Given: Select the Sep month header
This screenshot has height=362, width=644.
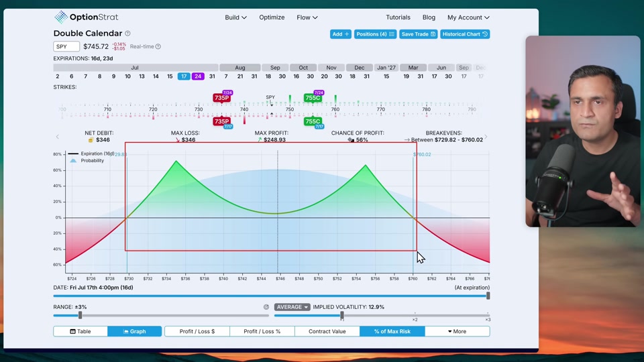Looking at the screenshot, I should click(x=275, y=68).
